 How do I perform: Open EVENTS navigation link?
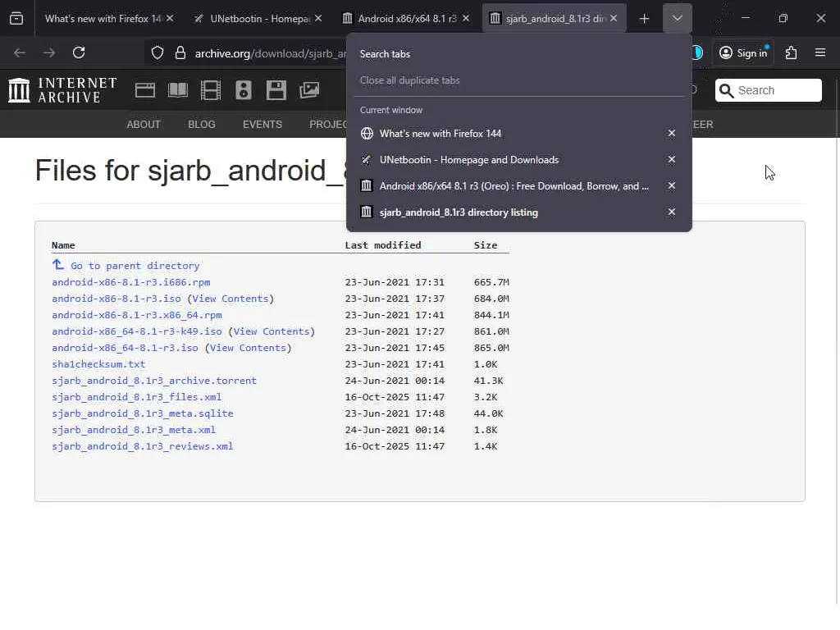pyautogui.click(x=262, y=125)
